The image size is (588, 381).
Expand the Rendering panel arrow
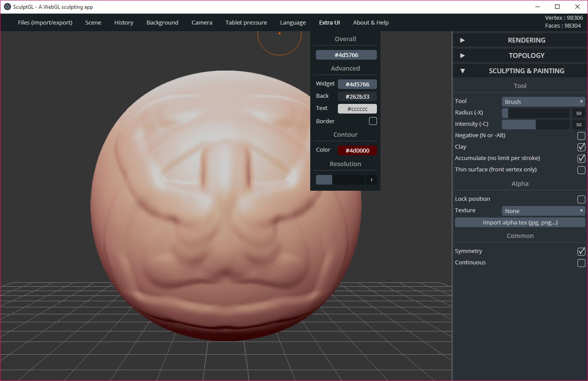coord(462,40)
